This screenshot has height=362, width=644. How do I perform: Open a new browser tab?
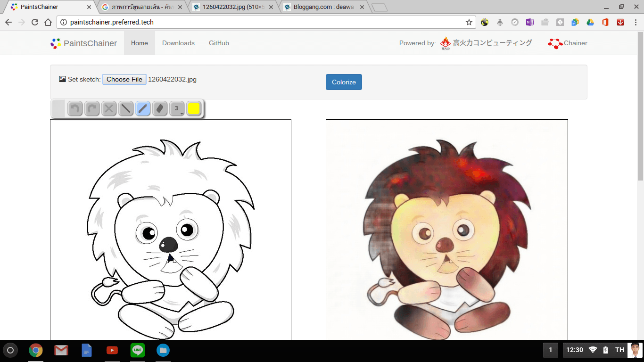pyautogui.click(x=380, y=8)
